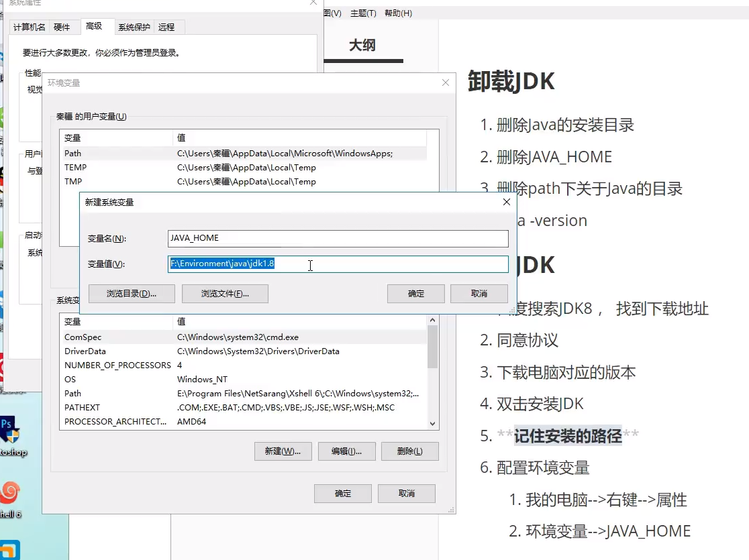Click the variable value field with jdk1.8 path
Screen dimensions: 749x560
coord(338,264)
